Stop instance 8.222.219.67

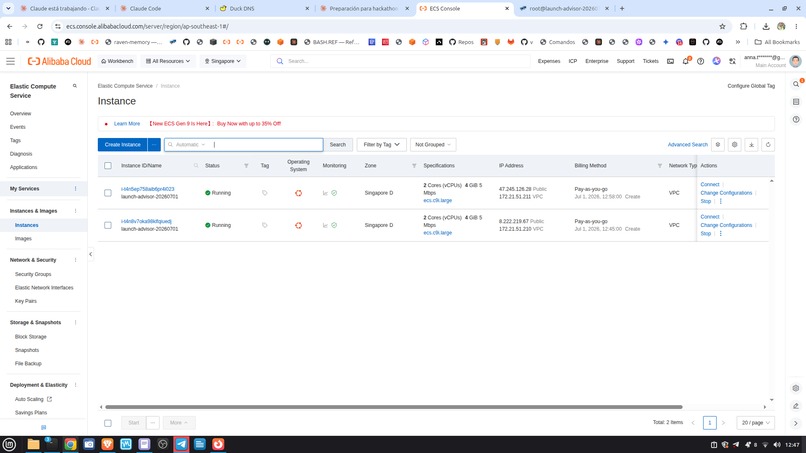705,233
